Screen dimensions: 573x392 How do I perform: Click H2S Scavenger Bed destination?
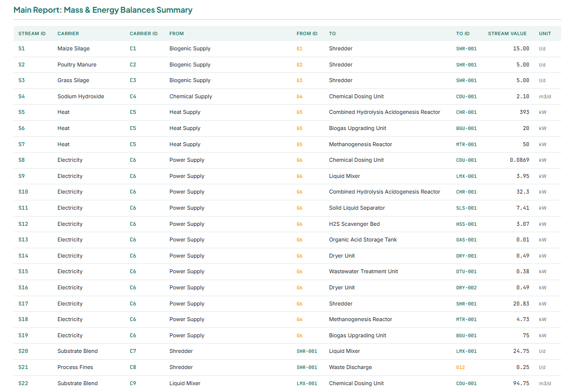click(x=354, y=224)
